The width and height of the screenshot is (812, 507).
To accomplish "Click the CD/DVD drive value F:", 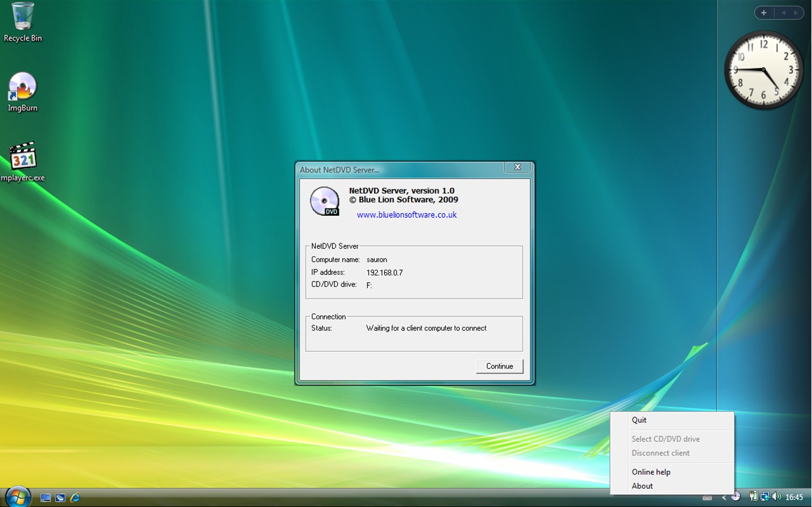I will point(369,285).
